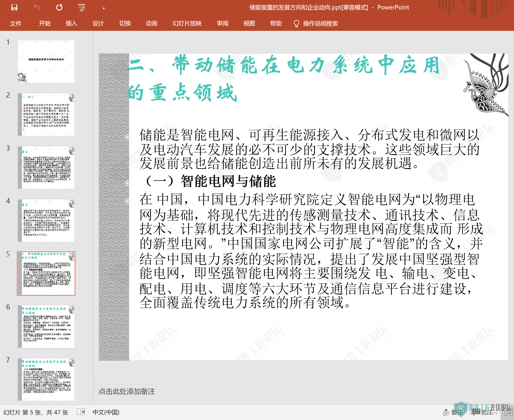Save the presentation with the floppy icon
This screenshot has height=420, width=514.
14,7
